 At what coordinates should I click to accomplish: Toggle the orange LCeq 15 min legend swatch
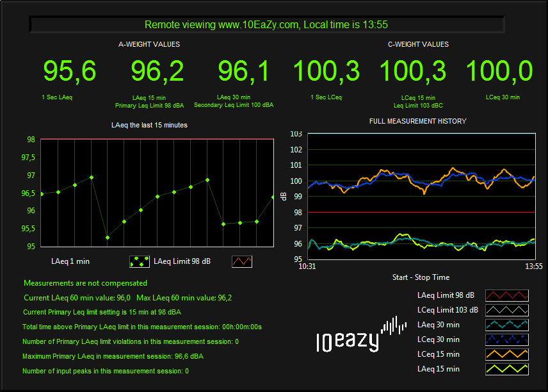pos(507,354)
